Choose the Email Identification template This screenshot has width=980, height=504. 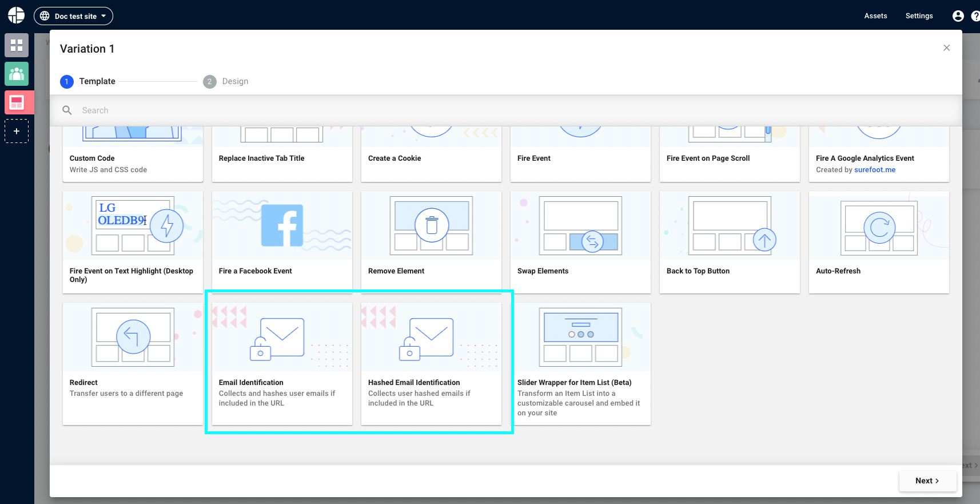point(282,364)
